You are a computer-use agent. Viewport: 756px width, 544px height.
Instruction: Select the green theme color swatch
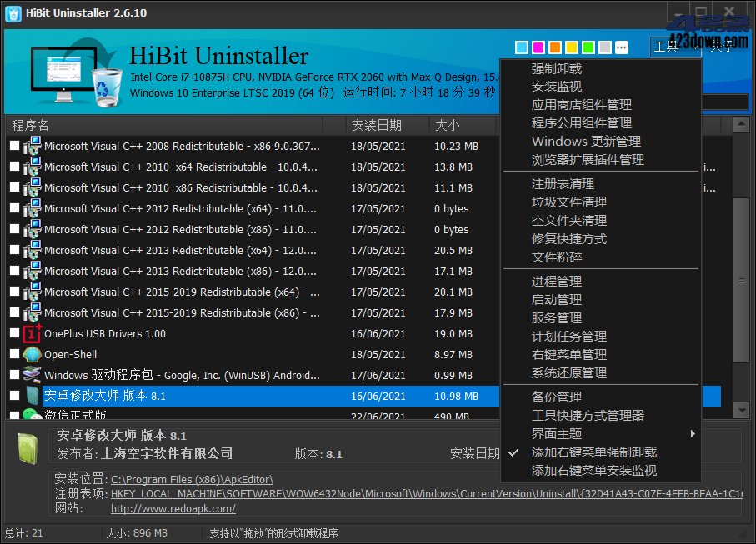586,47
